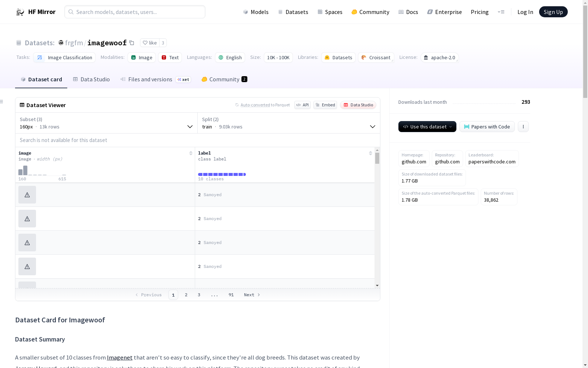Screen dimensions: 588x368
Task: Click the Embed button
Action: 325,105
